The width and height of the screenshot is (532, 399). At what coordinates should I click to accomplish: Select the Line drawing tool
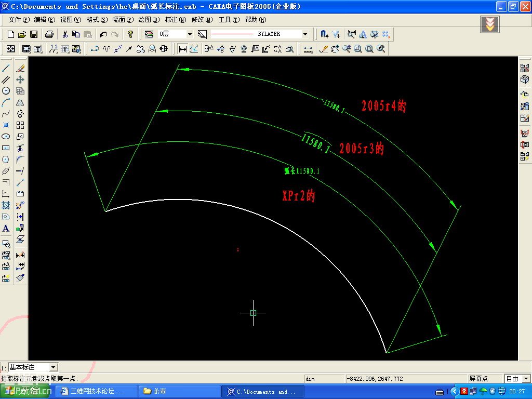pyautogui.click(x=6, y=68)
